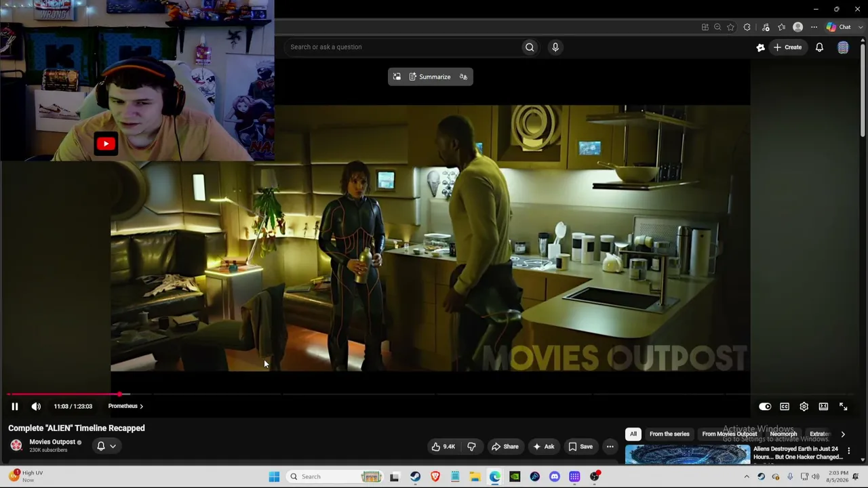
Task: Open the browser profile avatar
Action: [x=798, y=27]
